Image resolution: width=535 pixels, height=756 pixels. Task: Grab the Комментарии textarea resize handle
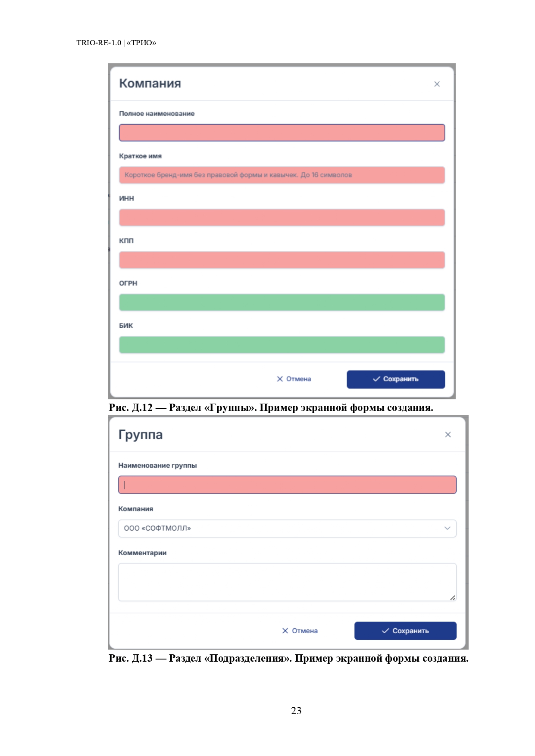point(453,597)
